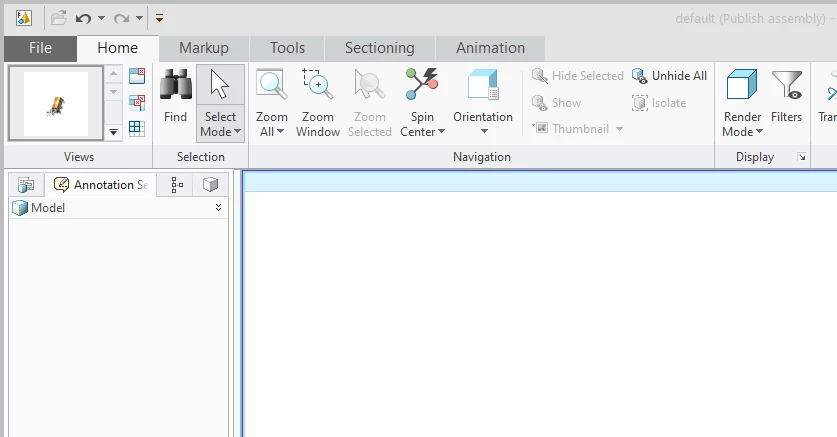The height and width of the screenshot is (437, 837).
Task: Click the Spin Center icon
Action: [422, 85]
